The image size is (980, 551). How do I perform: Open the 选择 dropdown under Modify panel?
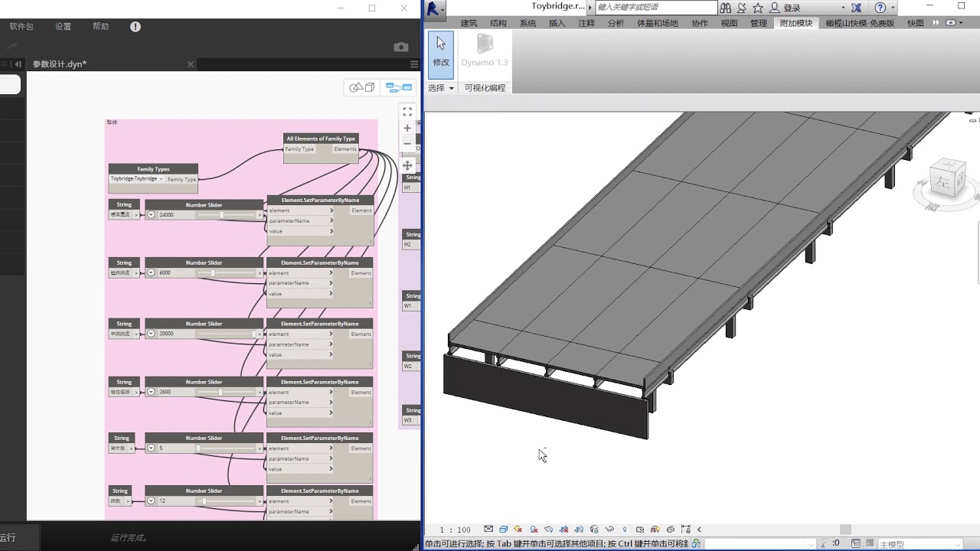441,88
